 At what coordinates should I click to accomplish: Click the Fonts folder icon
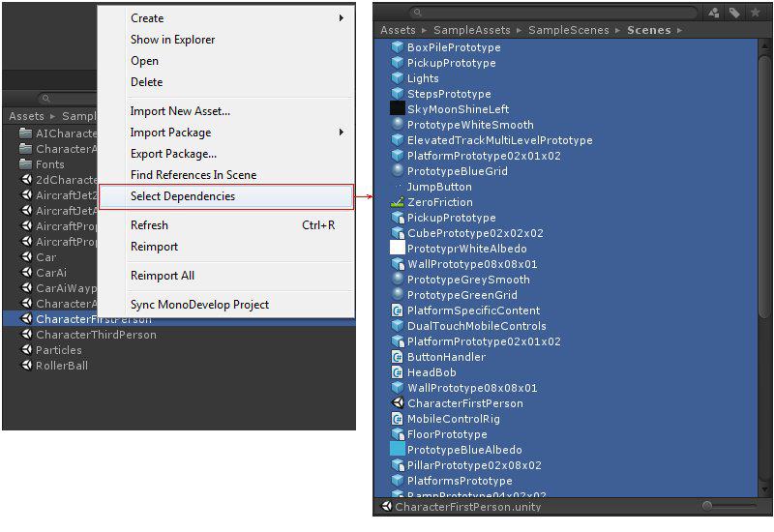click(26, 164)
